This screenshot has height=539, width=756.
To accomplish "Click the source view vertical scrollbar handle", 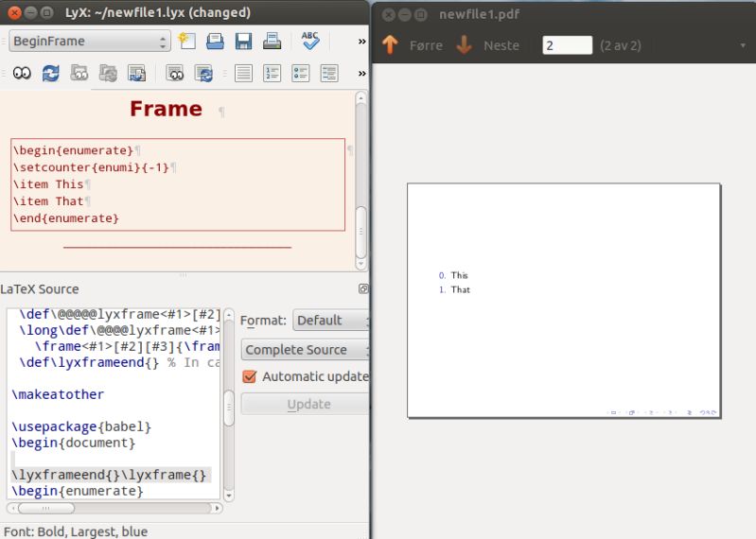I will tap(229, 408).
